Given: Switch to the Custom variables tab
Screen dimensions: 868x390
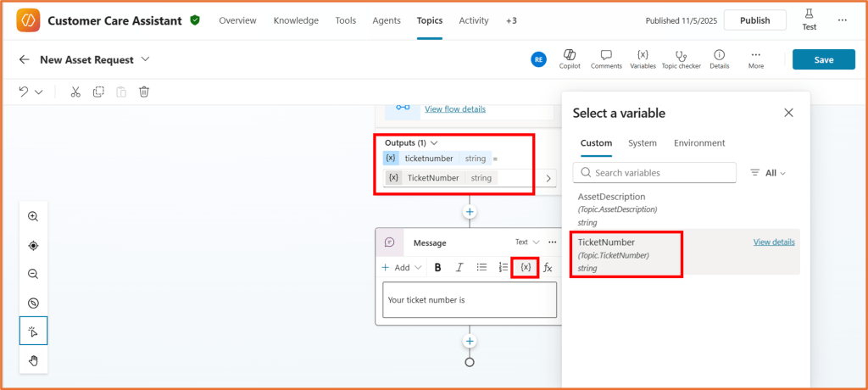Looking at the screenshot, I should (596, 143).
